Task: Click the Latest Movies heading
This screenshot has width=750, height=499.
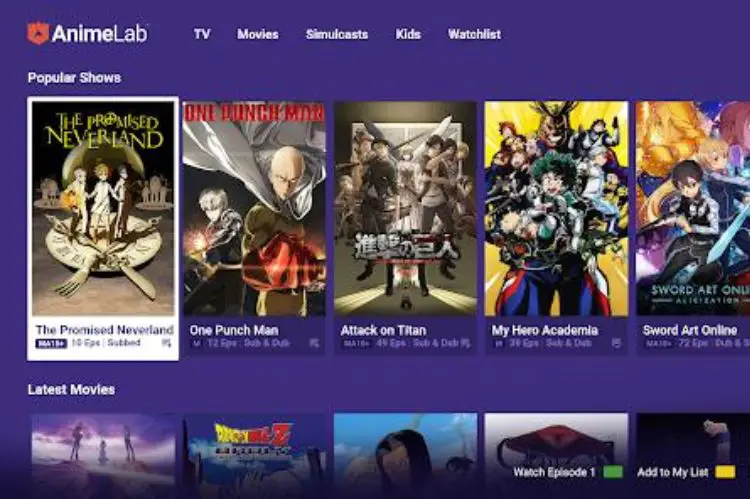Action: pos(71,389)
